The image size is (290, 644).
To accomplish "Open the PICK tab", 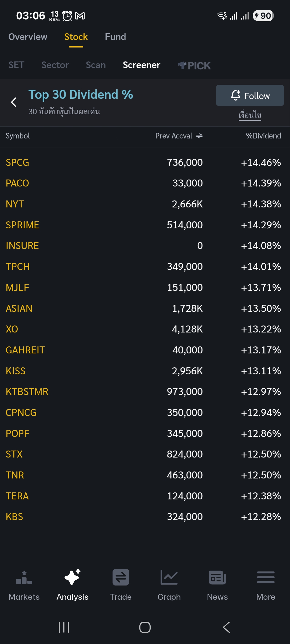I will point(194,65).
